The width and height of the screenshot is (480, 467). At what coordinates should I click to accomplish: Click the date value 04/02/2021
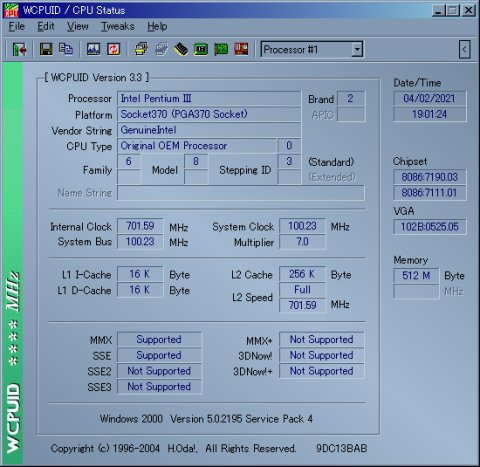tap(430, 99)
